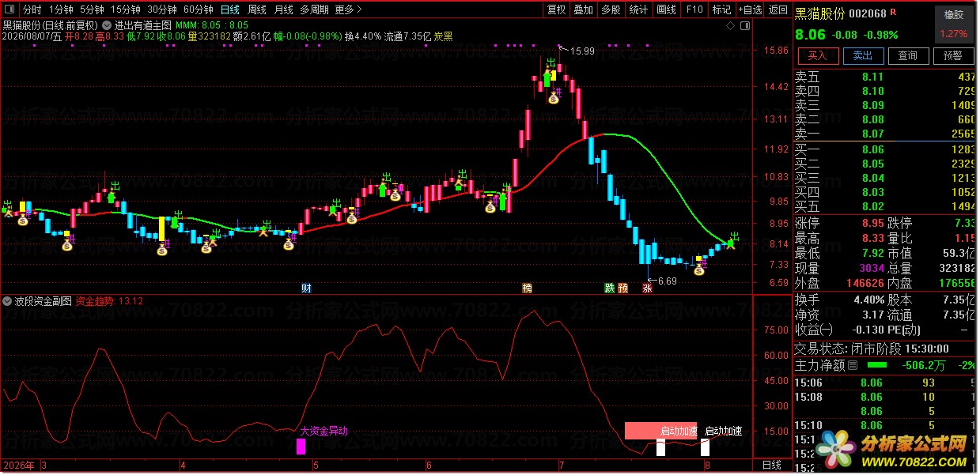This screenshot has height=475, width=980.
Task: Click the 涨停 value 8.95
Action: [872, 223]
